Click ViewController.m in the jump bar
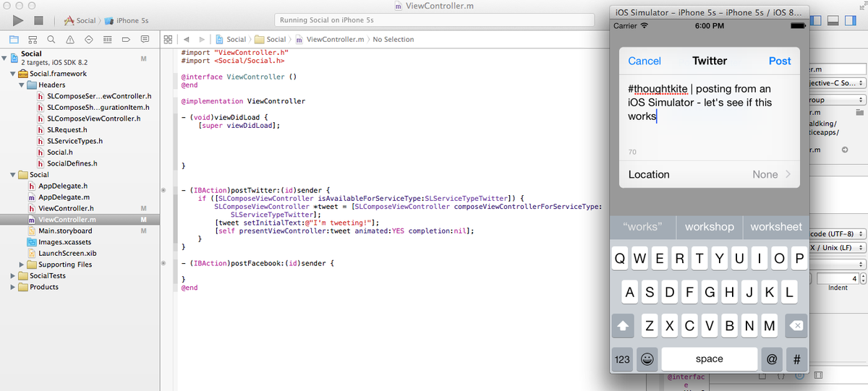 (x=329, y=39)
